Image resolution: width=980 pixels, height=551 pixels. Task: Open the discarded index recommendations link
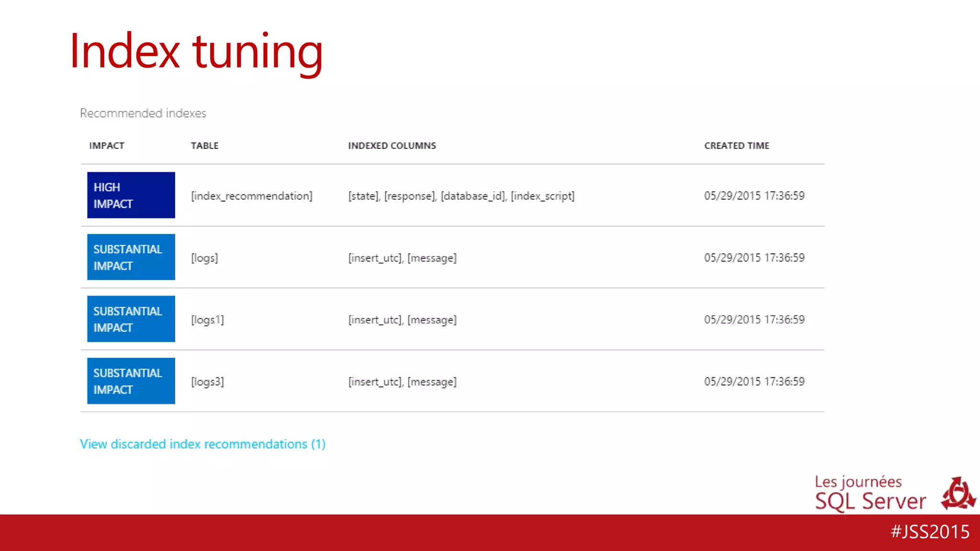coord(202,444)
